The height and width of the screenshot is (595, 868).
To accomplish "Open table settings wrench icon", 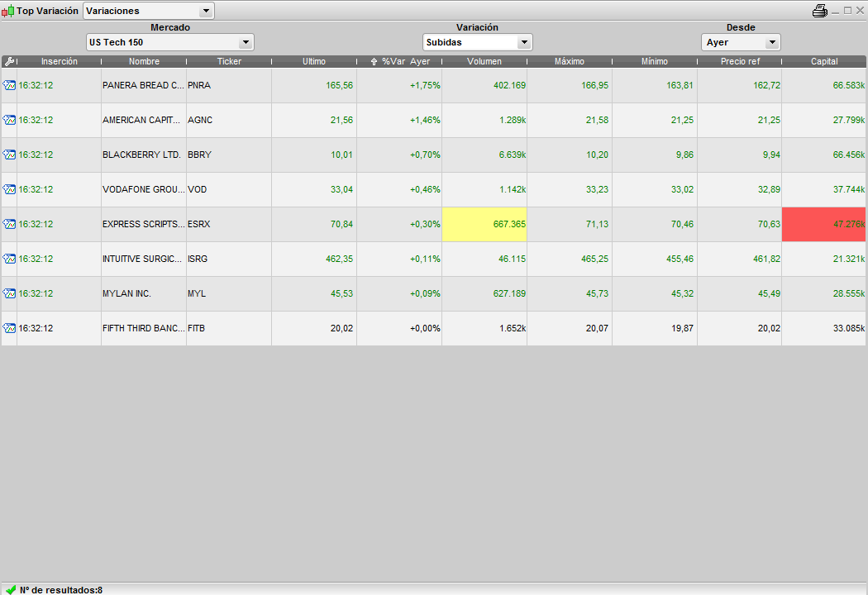I will tap(9, 61).
